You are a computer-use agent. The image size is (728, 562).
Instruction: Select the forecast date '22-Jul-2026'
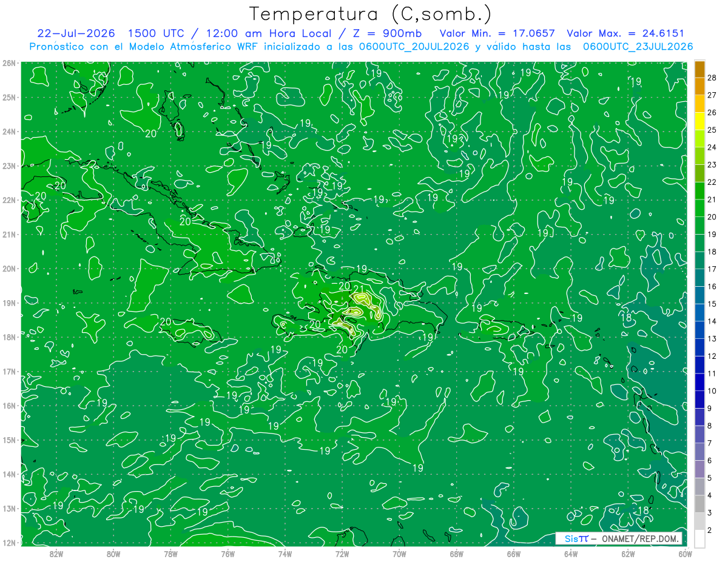75,33
